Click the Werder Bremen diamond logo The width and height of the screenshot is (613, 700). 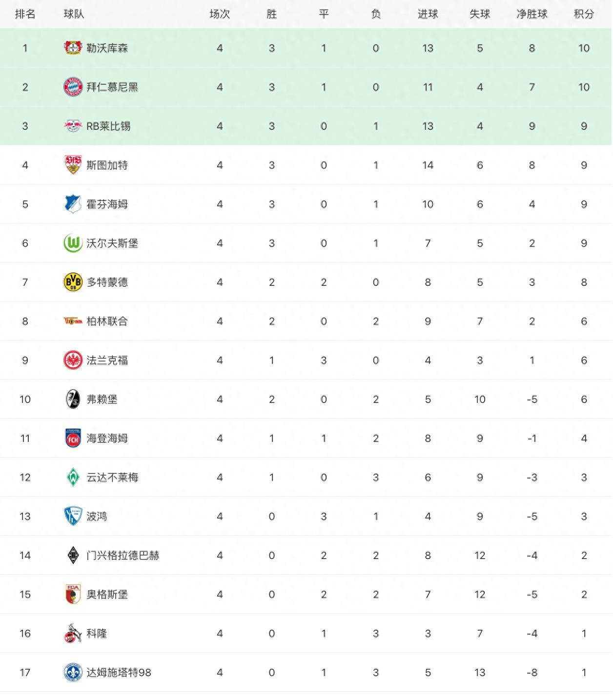73,477
